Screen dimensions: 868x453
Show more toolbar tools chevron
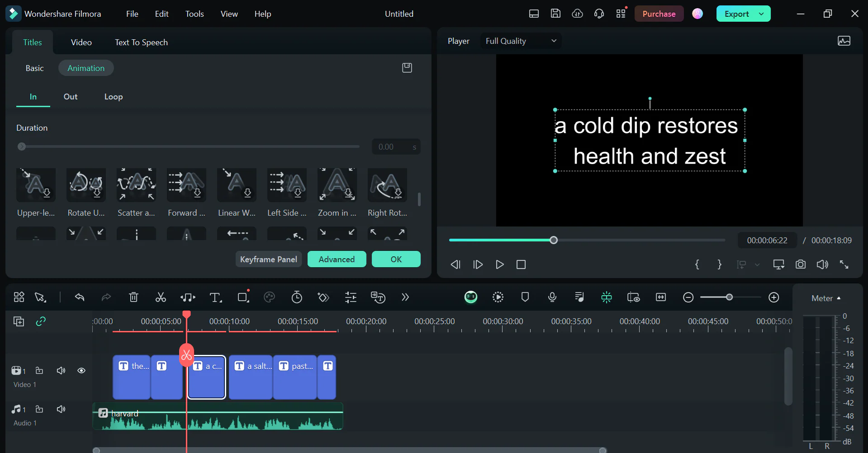405,297
